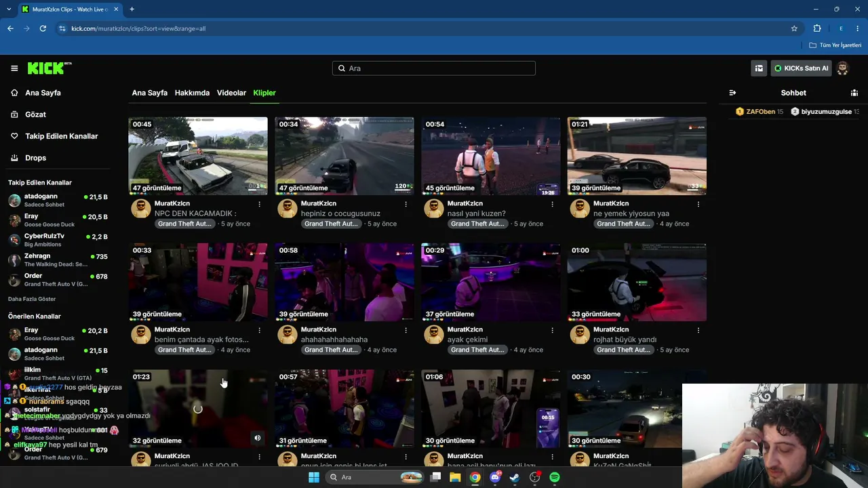Viewport: 868px width, 488px height.
Task: Open the Chrome tab search dropdown
Action: (9, 9)
